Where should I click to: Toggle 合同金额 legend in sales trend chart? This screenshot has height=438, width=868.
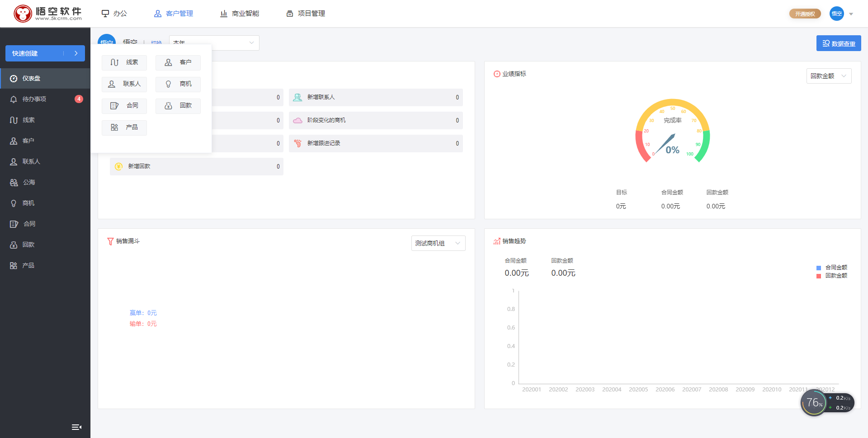click(832, 268)
